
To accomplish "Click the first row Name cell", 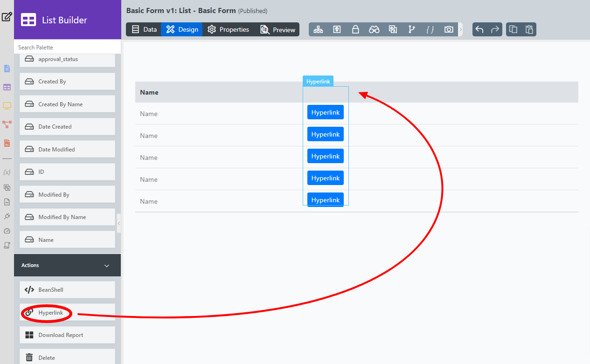I will (149, 114).
